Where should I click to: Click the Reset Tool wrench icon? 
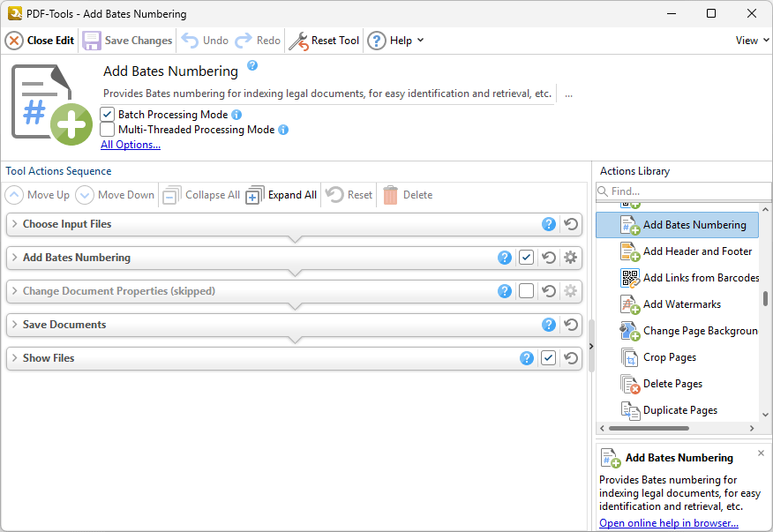[x=299, y=41]
